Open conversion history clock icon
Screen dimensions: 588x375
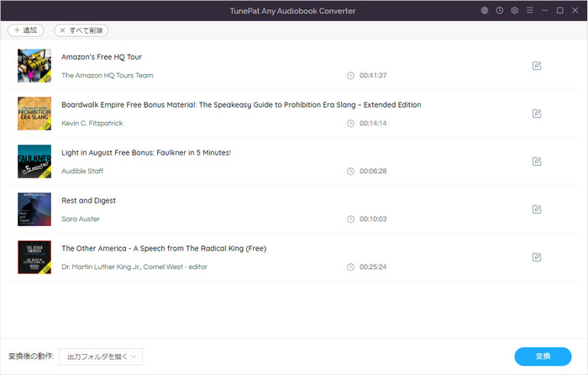(500, 11)
